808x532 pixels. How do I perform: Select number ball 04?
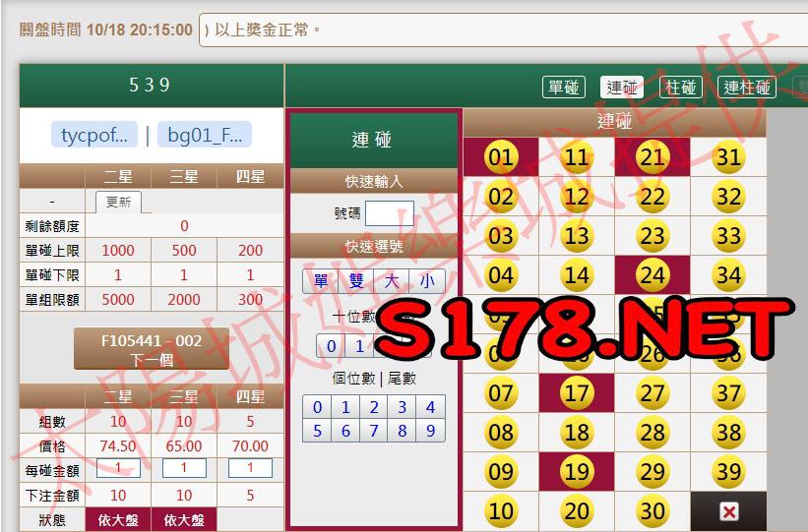[500, 275]
